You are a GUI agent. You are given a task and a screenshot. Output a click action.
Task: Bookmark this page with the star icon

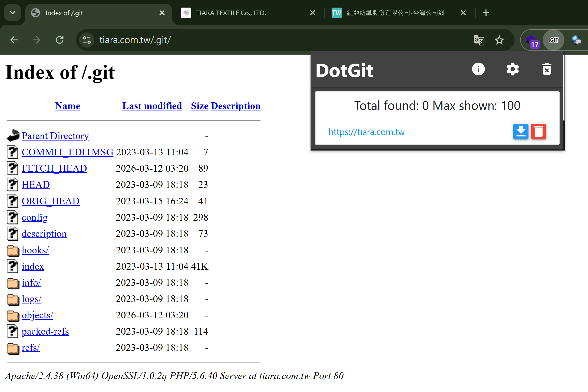point(499,40)
